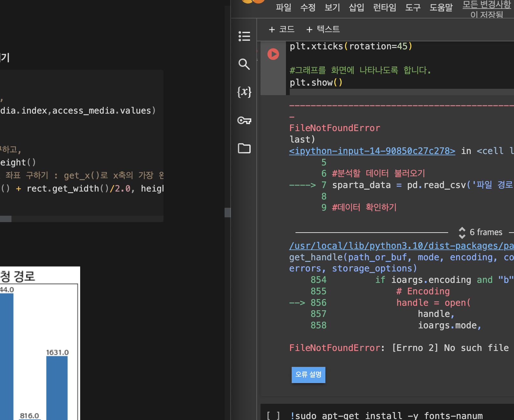Click the # Encoding comment on line 855
Image resolution: width=514 pixels, height=420 pixels.
[x=423, y=291]
